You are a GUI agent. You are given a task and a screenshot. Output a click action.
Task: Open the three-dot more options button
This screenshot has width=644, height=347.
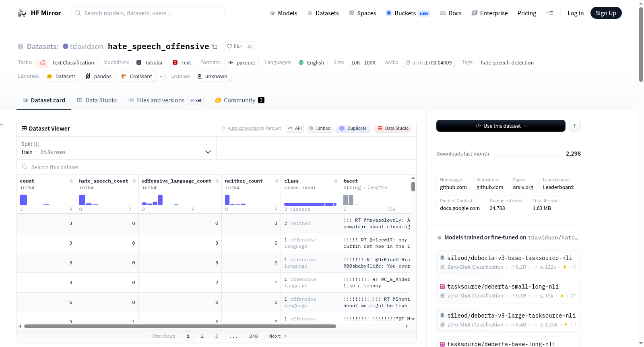click(575, 126)
